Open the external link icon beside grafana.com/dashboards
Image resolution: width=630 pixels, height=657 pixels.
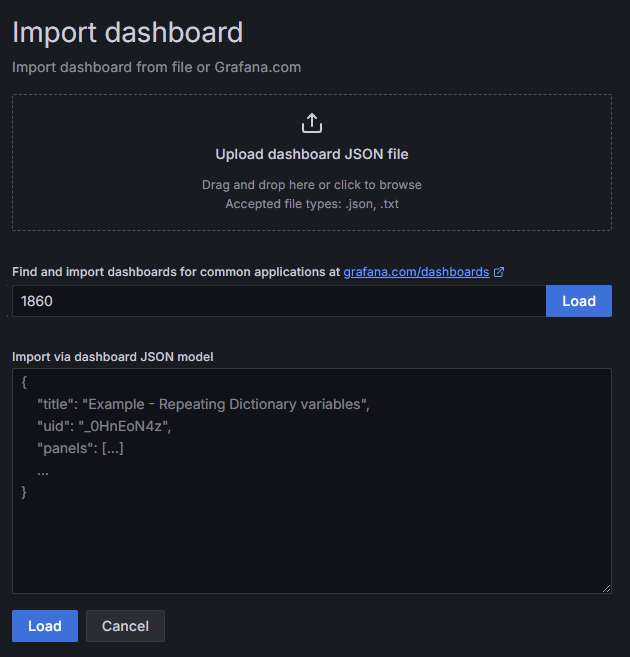click(x=498, y=272)
